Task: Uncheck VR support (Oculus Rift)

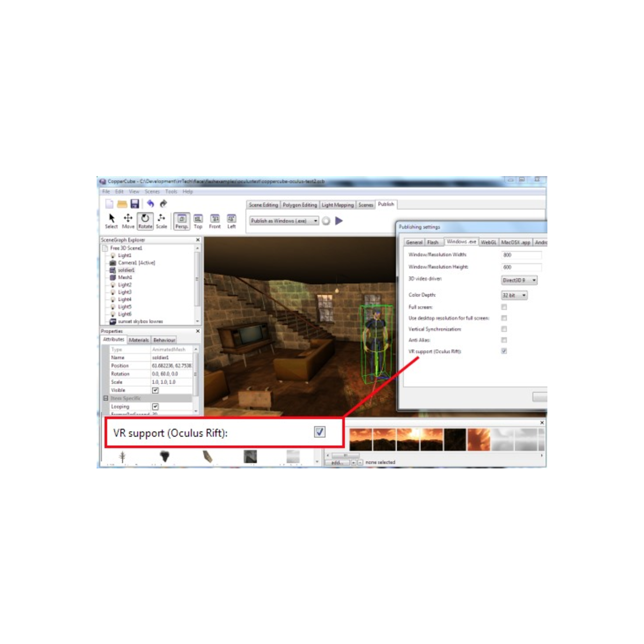Action: pos(504,351)
